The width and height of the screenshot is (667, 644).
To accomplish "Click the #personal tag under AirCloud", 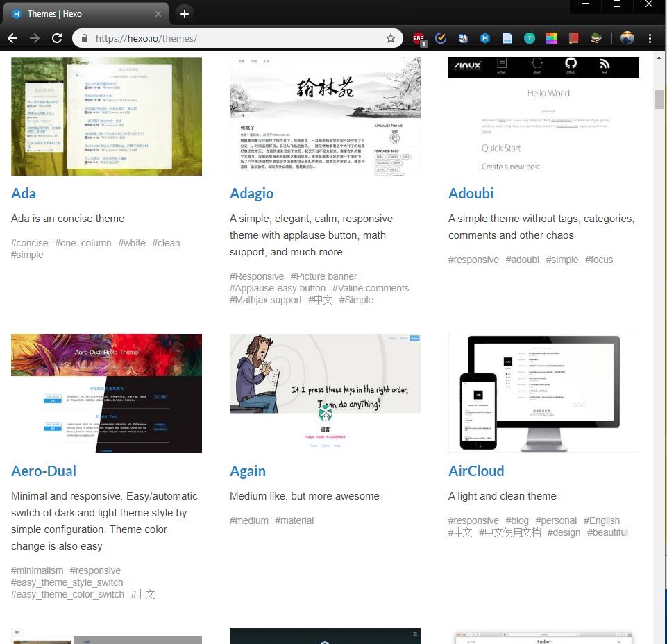I will coord(556,520).
